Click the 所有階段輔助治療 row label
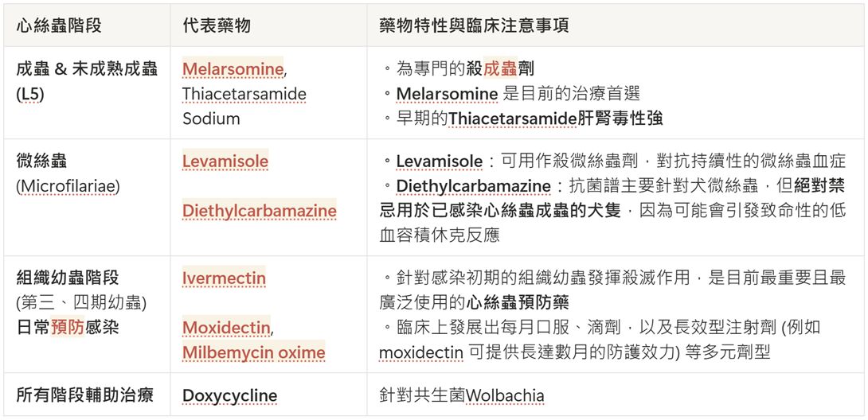Image resolution: width=868 pixels, height=420 pixels. pos(84,396)
